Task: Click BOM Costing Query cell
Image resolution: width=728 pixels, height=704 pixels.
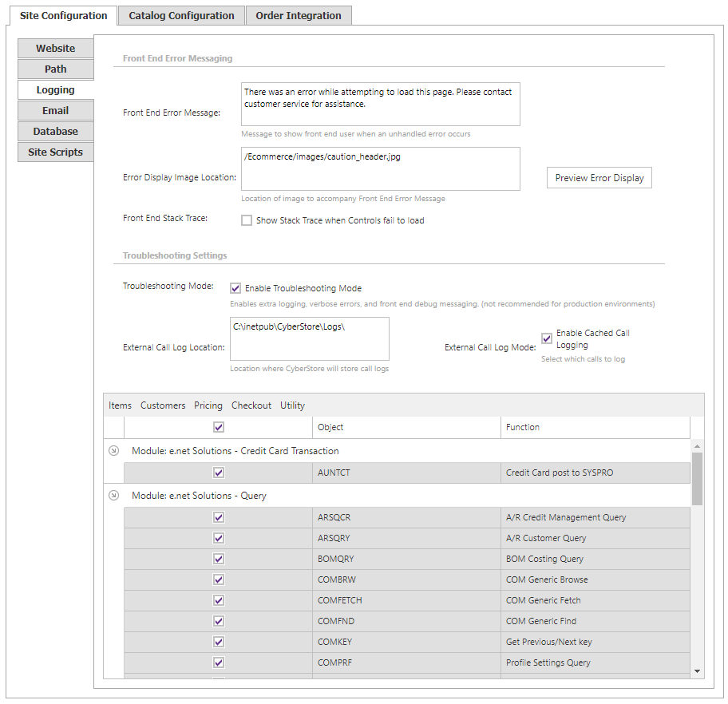Action: [x=595, y=559]
